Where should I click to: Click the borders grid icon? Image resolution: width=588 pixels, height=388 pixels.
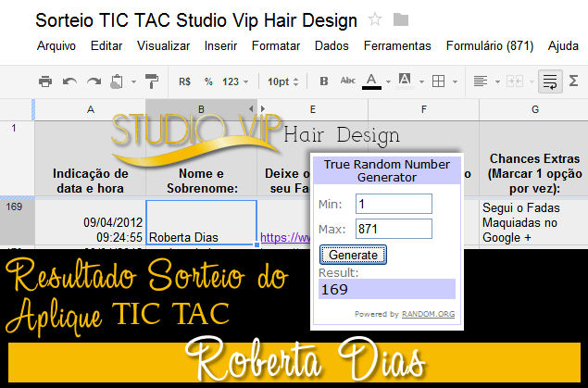[438, 81]
